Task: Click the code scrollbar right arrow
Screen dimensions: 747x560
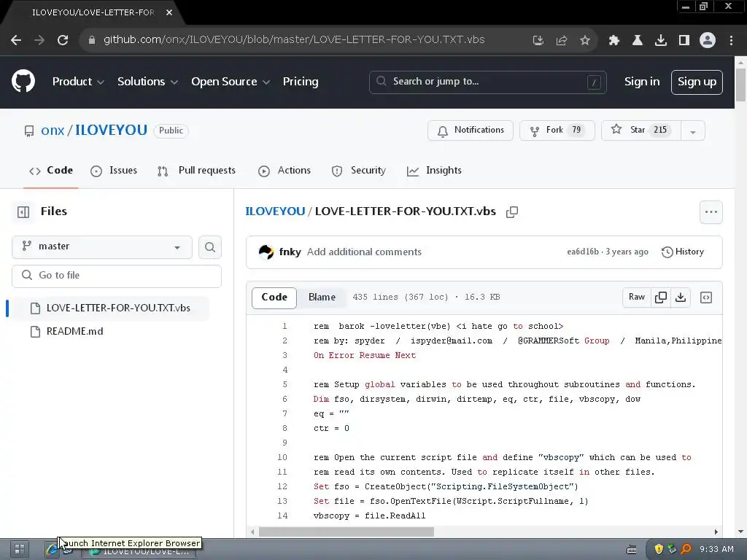Action: pyautogui.click(x=716, y=532)
